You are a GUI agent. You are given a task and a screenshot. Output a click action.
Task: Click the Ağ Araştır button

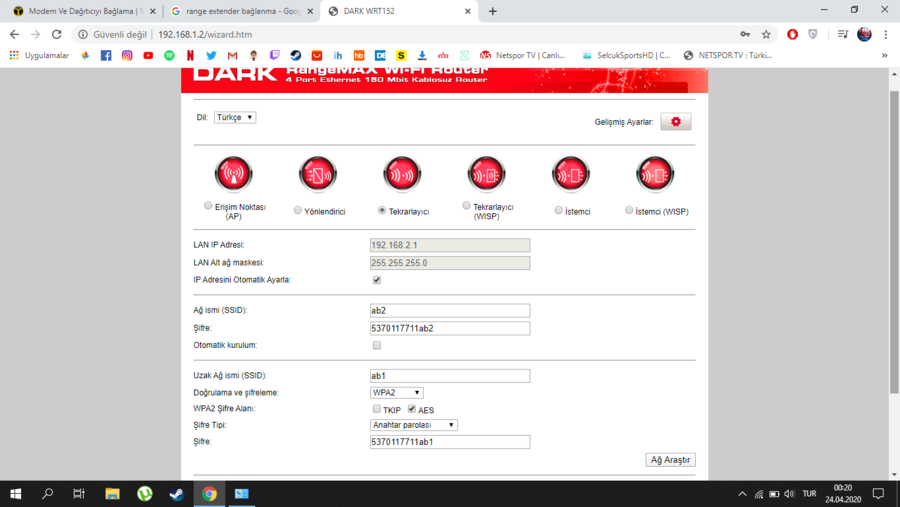click(x=670, y=460)
